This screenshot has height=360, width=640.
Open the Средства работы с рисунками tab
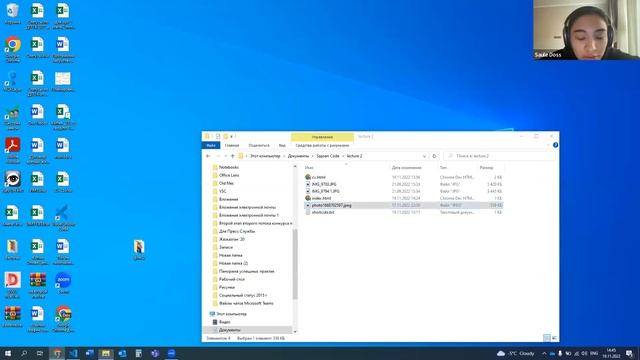pos(322,145)
